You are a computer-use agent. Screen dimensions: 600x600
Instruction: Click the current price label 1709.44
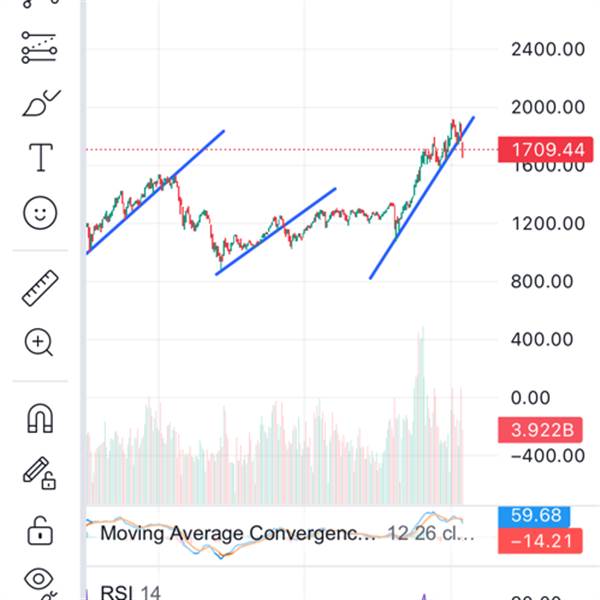click(x=546, y=151)
